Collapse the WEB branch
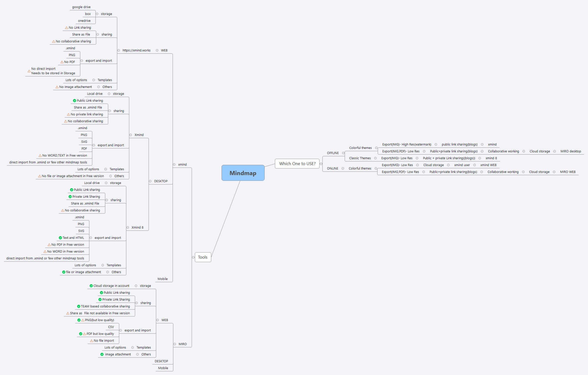This screenshot has height=375, width=588. click(157, 50)
